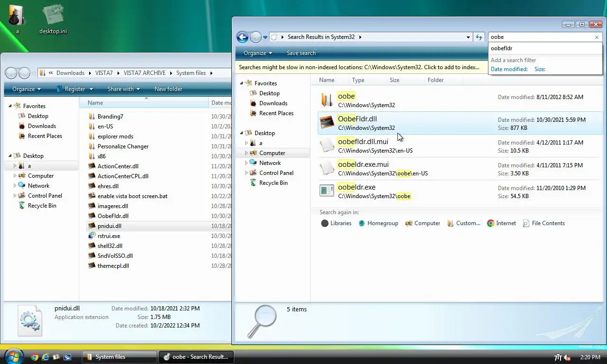Collapse the Desktop tree in Search Results sidebar

(241, 133)
